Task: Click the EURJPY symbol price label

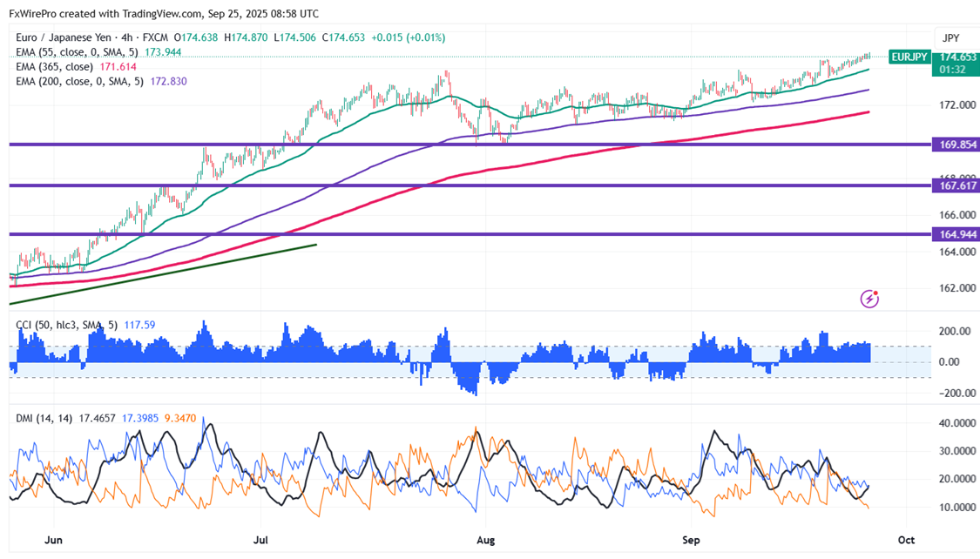Action: tap(909, 57)
